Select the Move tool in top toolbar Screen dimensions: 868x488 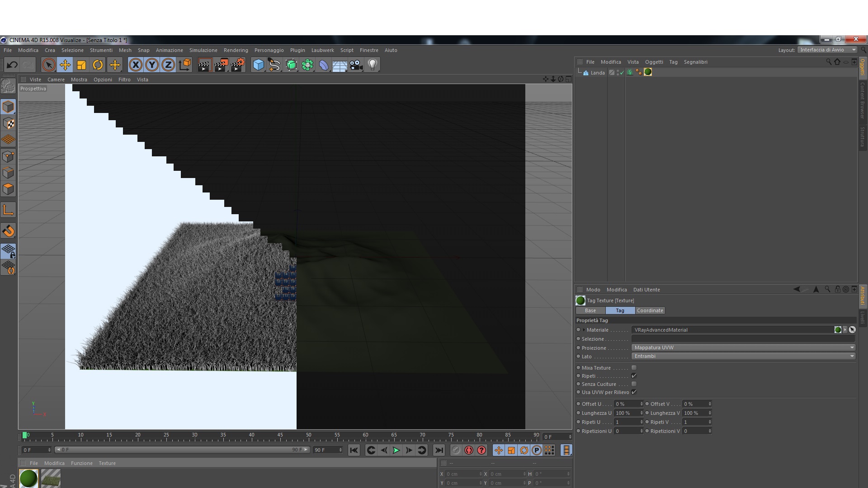(x=65, y=65)
